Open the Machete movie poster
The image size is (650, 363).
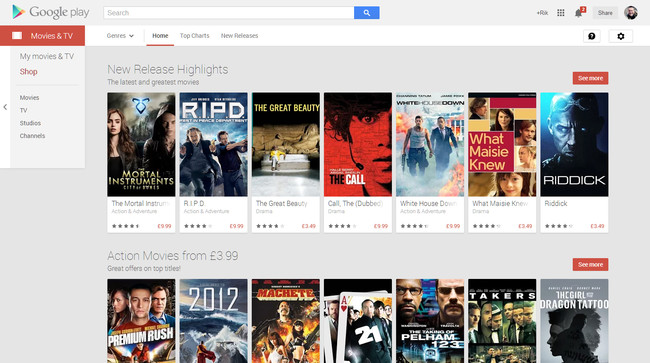tap(286, 321)
